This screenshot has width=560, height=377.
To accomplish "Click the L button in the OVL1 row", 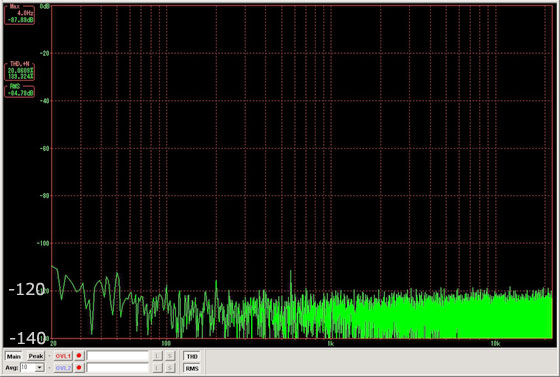I will pos(158,356).
